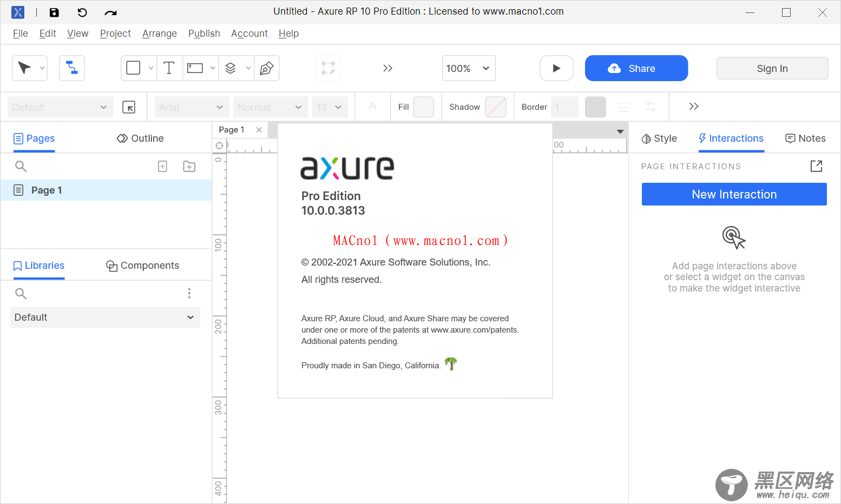Click the Fill color swatch
841x504 pixels.
(423, 107)
